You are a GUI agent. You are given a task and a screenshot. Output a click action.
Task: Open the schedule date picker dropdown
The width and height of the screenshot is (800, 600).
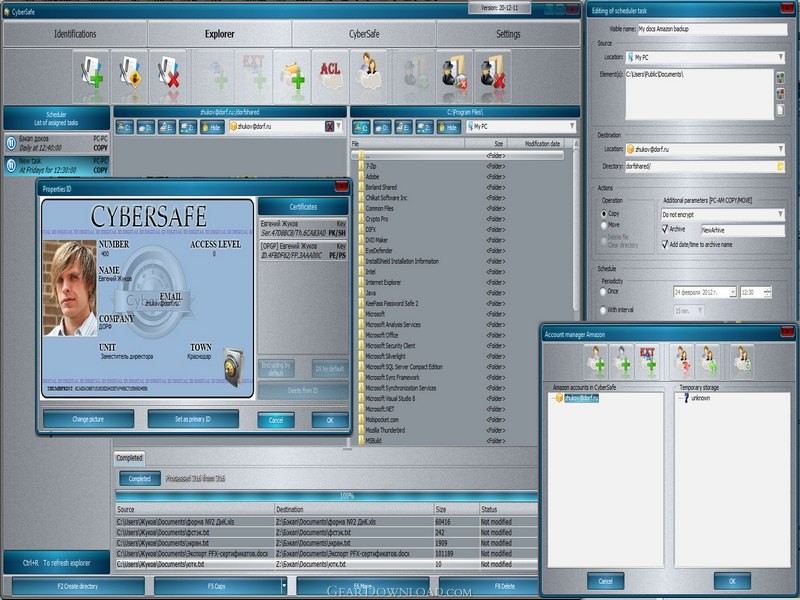click(x=733, y=292)
